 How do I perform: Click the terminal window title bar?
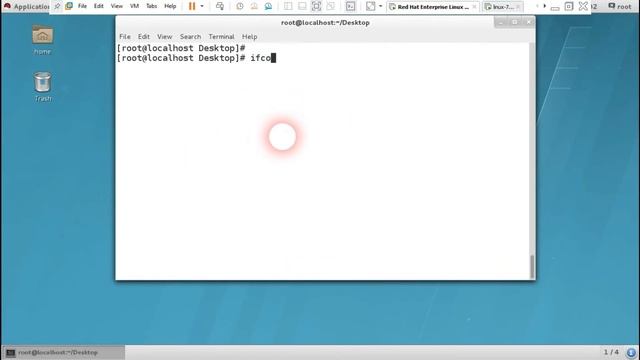[325, 23]
